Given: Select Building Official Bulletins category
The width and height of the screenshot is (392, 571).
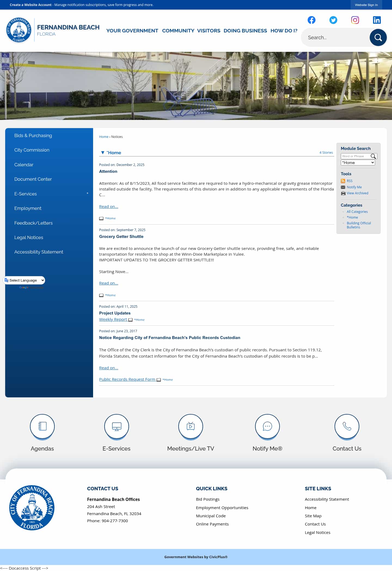Looking at the screenshot, I should pos(359,225).
